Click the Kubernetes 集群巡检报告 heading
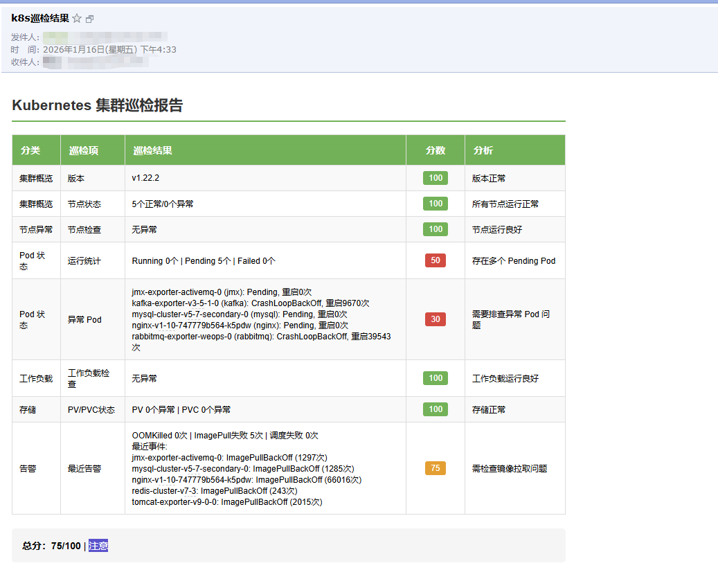The image size is (718, 588). point(98,105)
